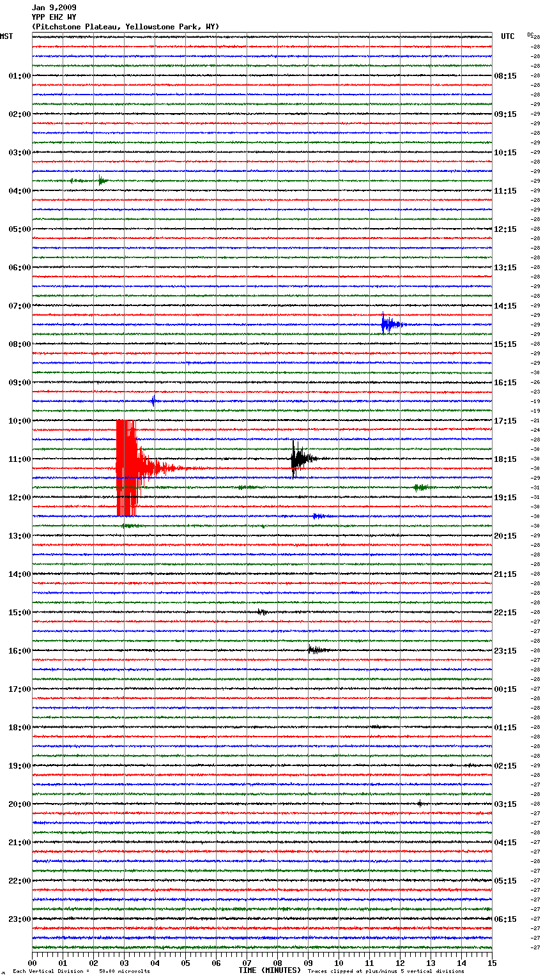The width and height of the screenshot is (543, 980).
Task: Click the 13 minute tick label
Action: tap(431, 963)
